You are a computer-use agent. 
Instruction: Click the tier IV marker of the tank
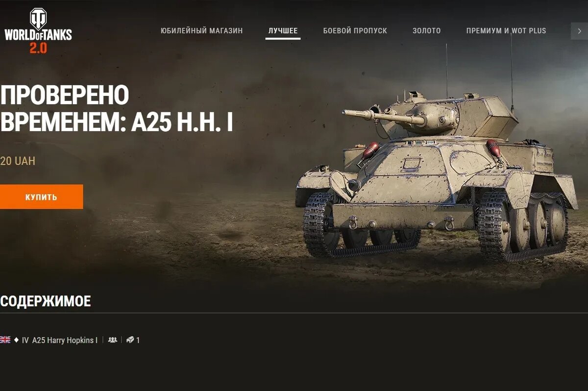click(x=25, y=340)
